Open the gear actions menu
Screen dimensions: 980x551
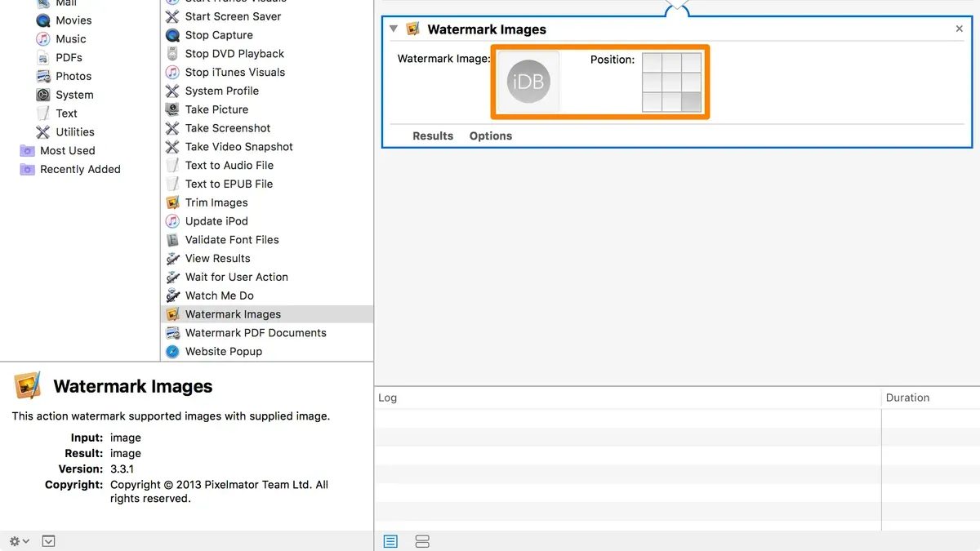click(20, 541)
